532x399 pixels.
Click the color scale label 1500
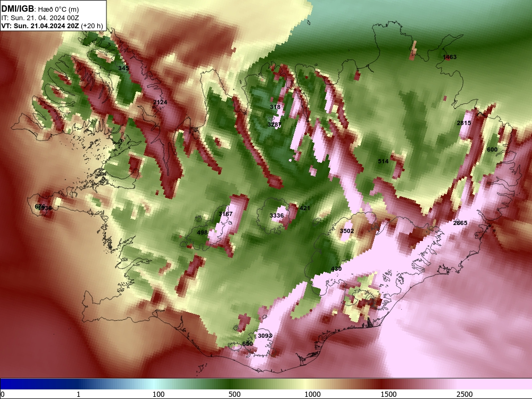click(388, 394)
